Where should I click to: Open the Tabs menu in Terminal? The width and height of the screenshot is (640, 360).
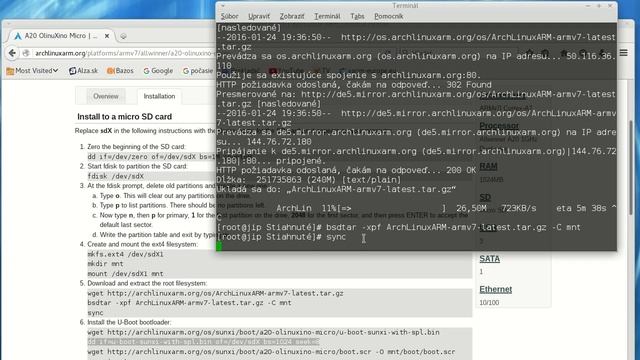click(x=357, y=16)
